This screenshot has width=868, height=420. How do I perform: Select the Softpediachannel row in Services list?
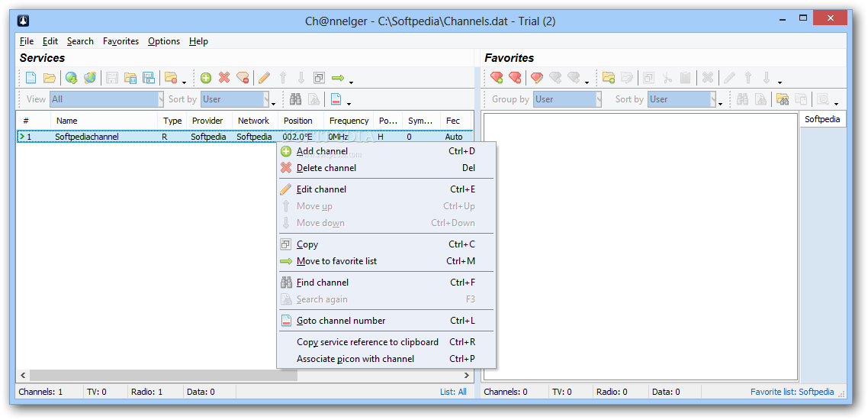click(x=246, y=136)
